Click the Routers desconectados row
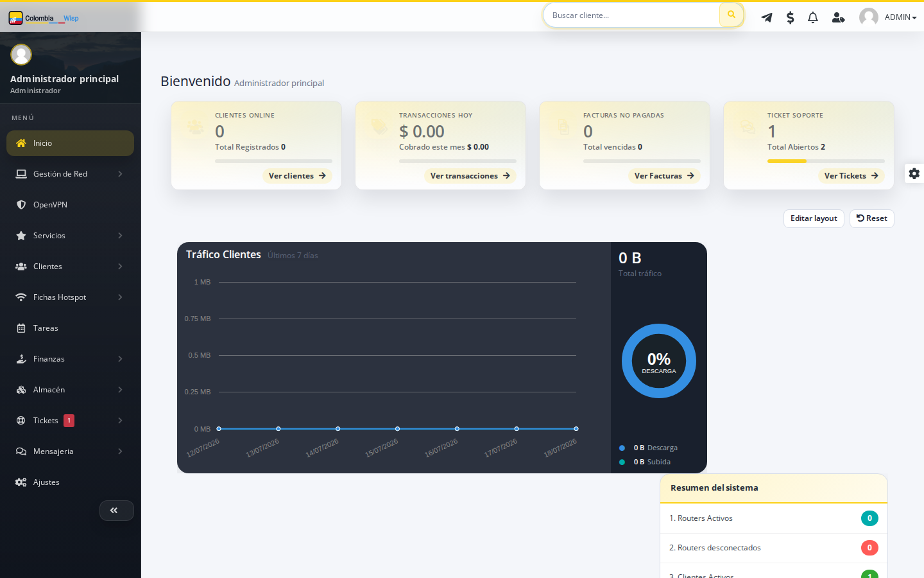Image resolution: width=924 pixels, height=578 pixels. pyautogui.click(x=774, y=548)
